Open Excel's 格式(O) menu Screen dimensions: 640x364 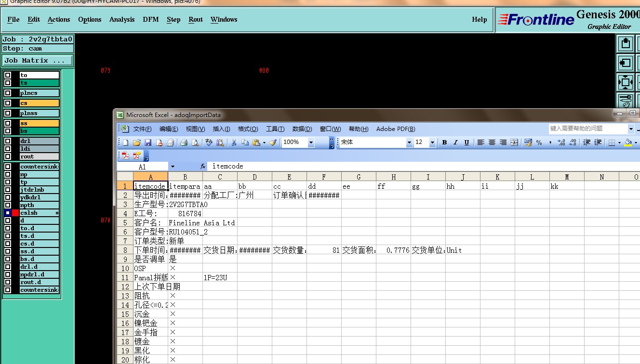tap(248, 129)
